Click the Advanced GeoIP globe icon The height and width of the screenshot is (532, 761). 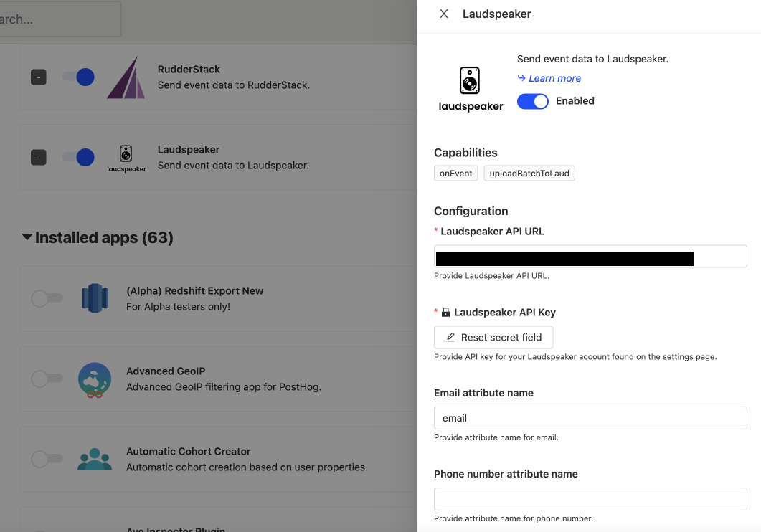pyautogui.click(x=95, y=379)
